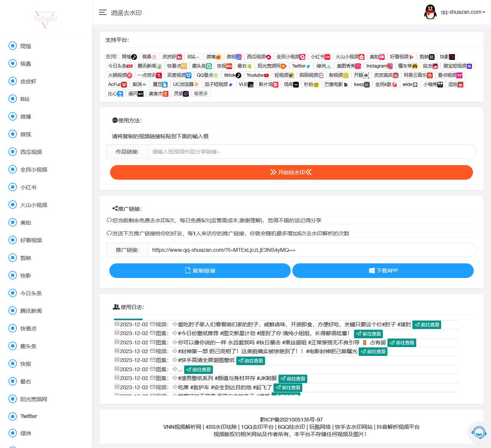This screenshot has width=491, height=448.
Task: Click the tiktok logo in supported platforms
Action: (238, 75)
